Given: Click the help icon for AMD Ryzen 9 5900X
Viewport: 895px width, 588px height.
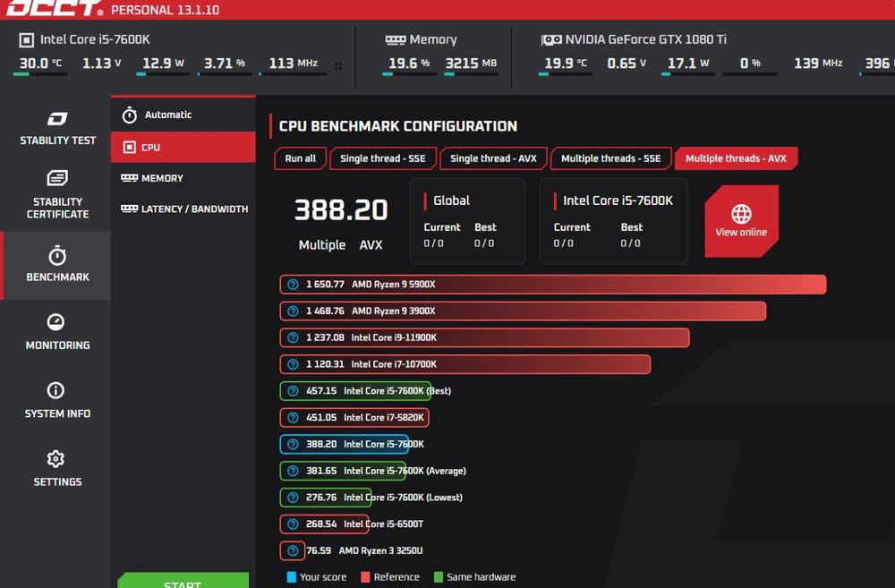Looking at the screenshot, I should (293, 285).
